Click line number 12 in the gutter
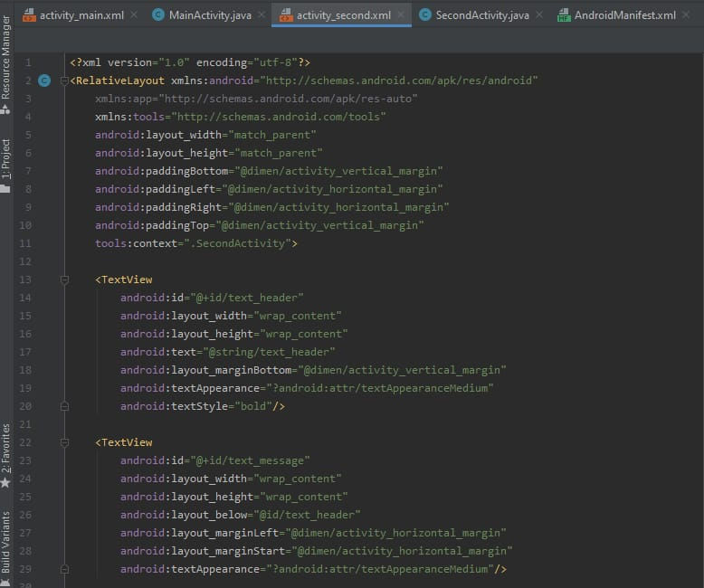The width and height of the screenshot is (704, 588). click(x=25, y=261)
